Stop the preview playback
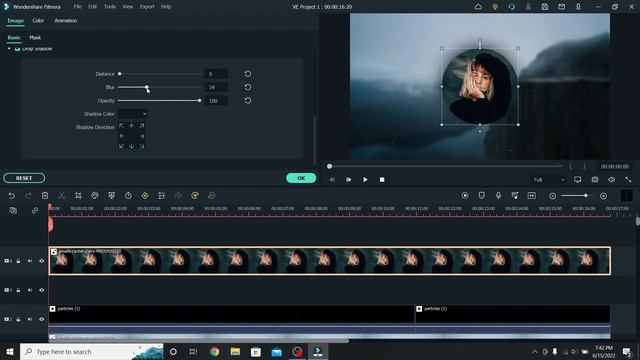Viewport: 640px width, 360px height. (x=382, y=180)
